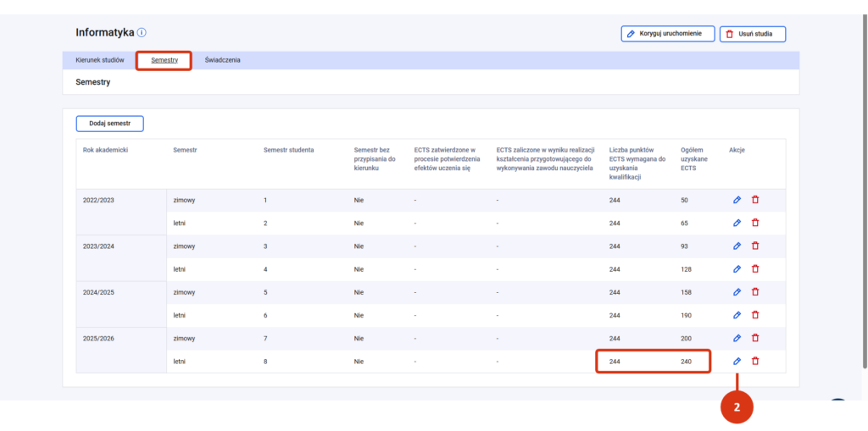
Task: Click the Informatyka page heading
Action: pyautogui.click(x=105, y=33)
